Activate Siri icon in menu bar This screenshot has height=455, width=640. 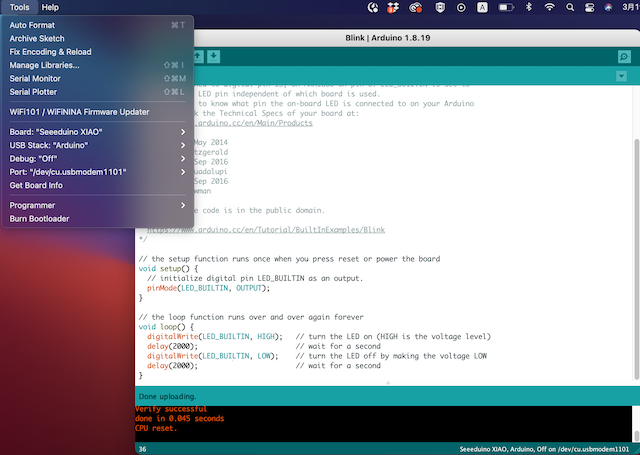tap(609, 7)
